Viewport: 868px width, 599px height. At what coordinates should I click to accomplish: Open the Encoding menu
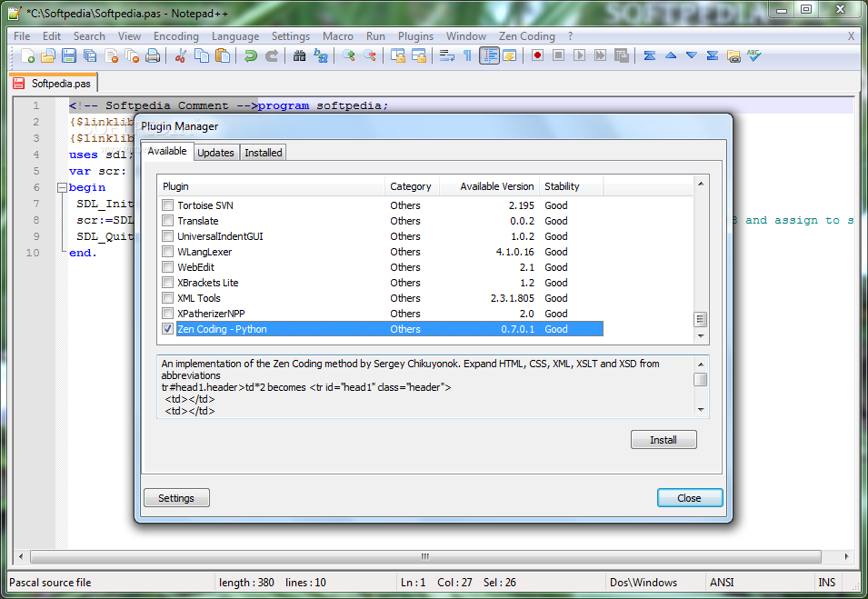(175, 36)
